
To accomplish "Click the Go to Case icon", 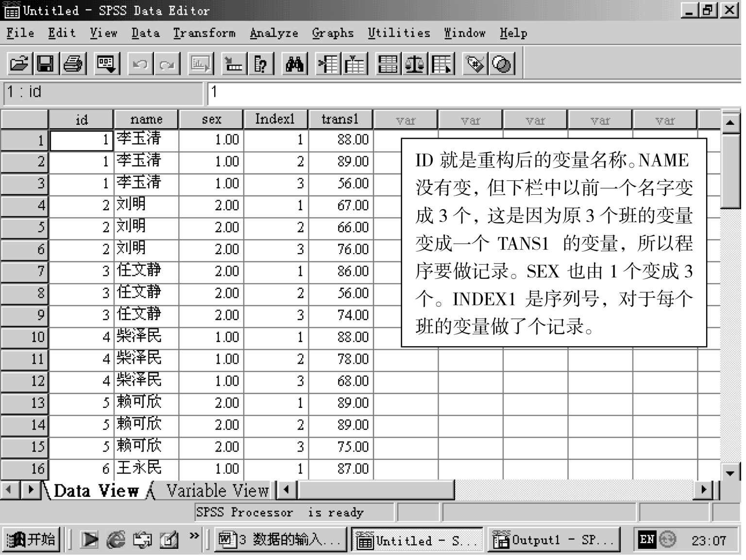I will click(233, 64).
